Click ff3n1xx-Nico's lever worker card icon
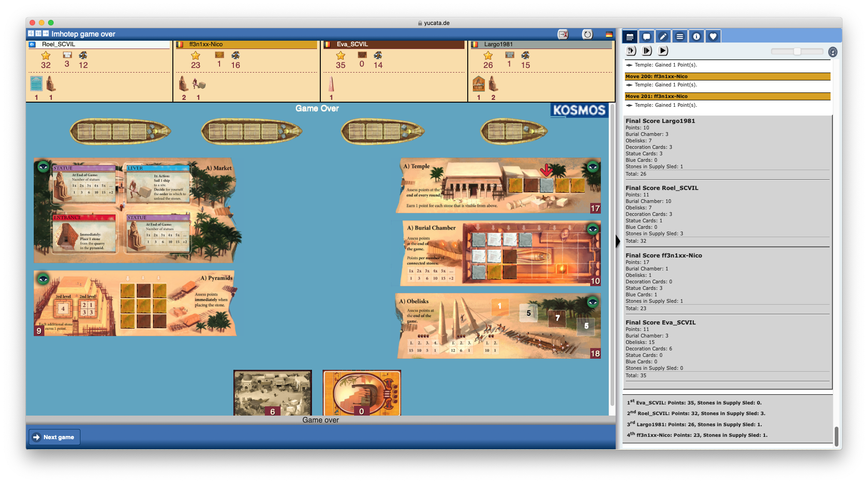This screenshot has height=484, width=868. pos(199,84)
